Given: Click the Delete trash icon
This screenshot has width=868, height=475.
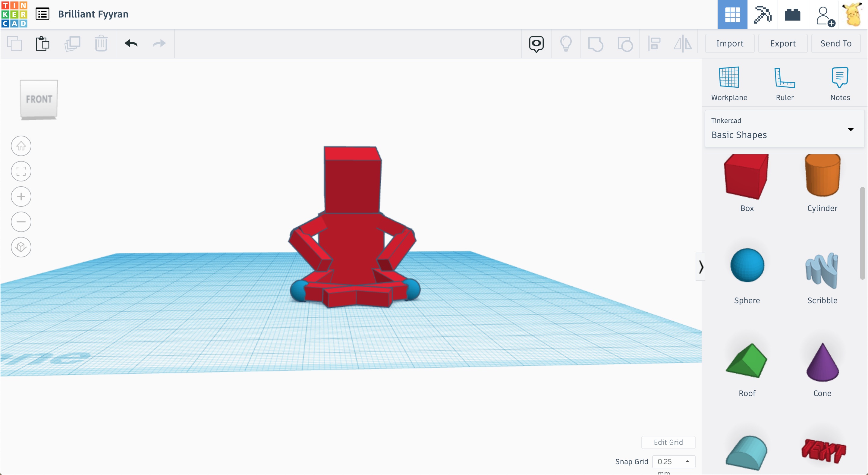Looking at the screenshot, I should [101, 43].
